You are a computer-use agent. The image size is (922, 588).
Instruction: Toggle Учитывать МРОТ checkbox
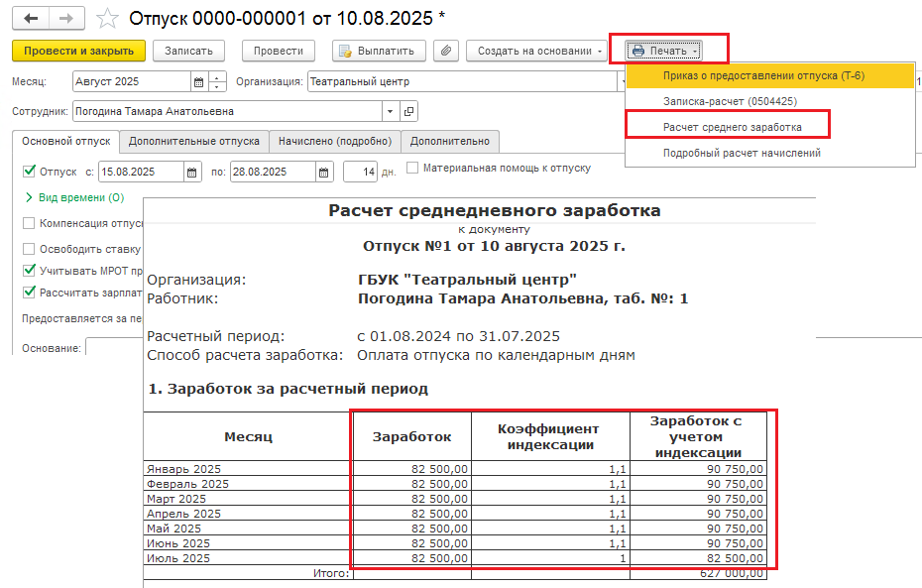point(29,271)
